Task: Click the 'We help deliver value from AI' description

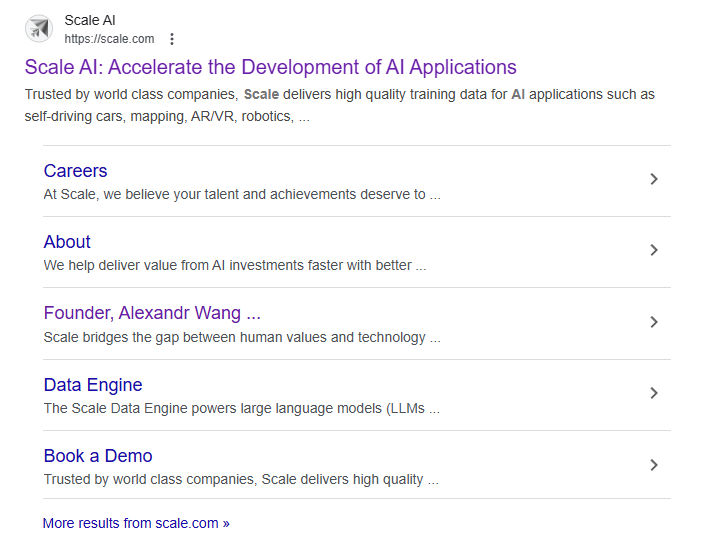Action: click(234, 266)
